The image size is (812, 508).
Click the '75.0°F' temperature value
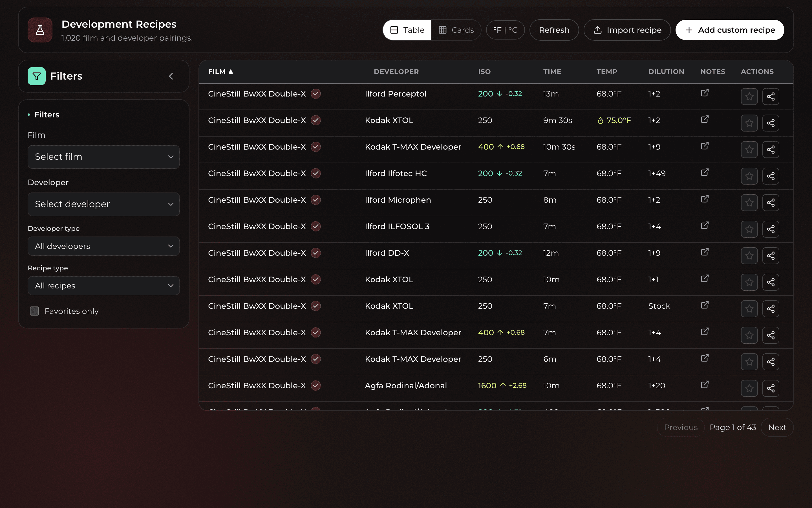pyautogui.click(x=618, y=120)
